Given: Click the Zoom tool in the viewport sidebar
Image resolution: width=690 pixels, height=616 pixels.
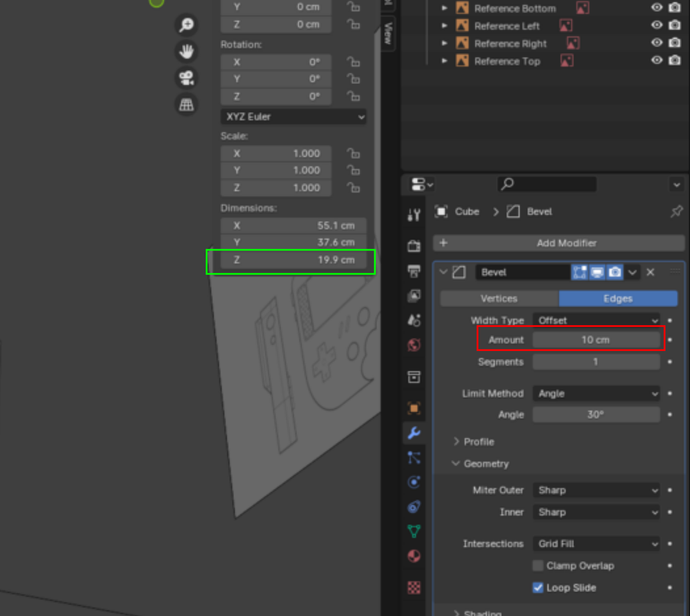Looking at the screenshot, I should (187, 25).
